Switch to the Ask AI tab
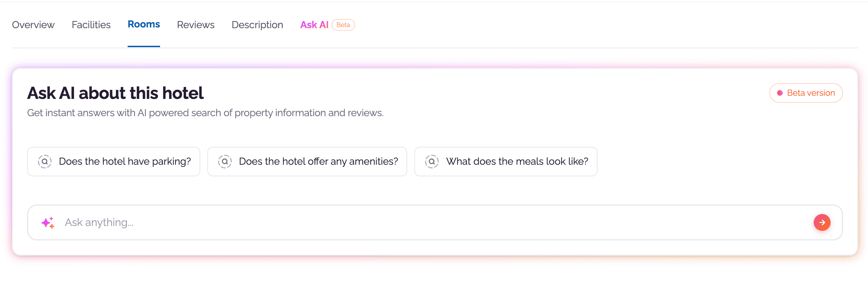The image size is (868, 283). [314, 25]
